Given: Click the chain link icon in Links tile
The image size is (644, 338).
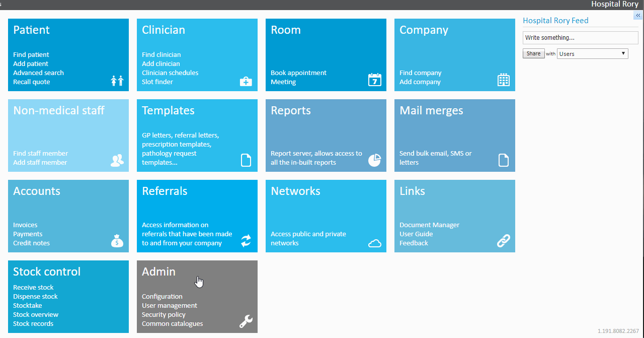Looking at the screenshot, I should tap(503, 241).
